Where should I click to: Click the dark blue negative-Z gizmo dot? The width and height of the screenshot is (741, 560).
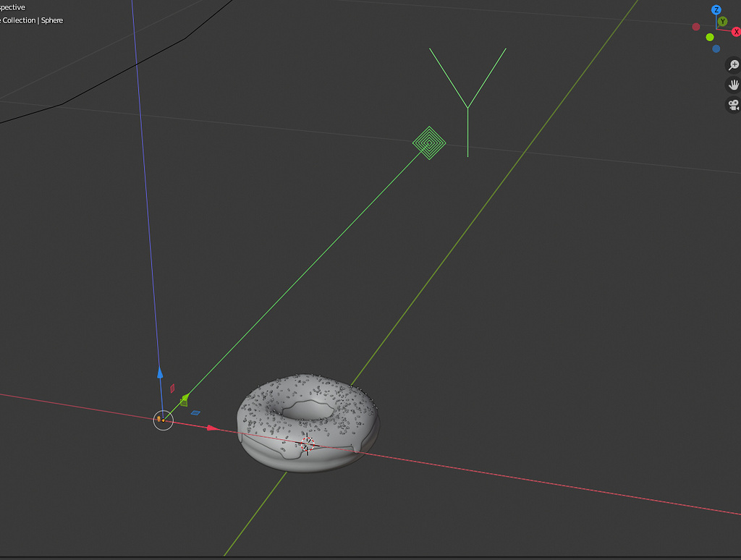coord(716,48)
